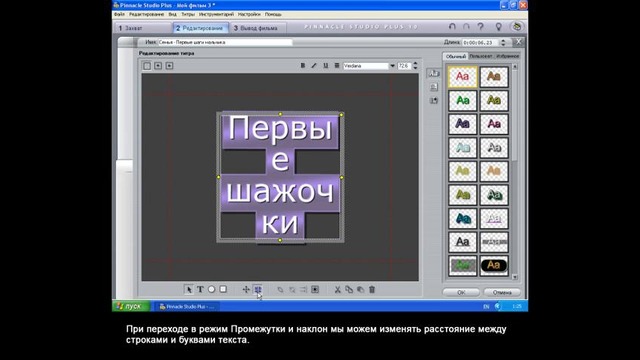
Task: Apply the red Aa look style
Action: pyautogui.click(x=462, y=77)
